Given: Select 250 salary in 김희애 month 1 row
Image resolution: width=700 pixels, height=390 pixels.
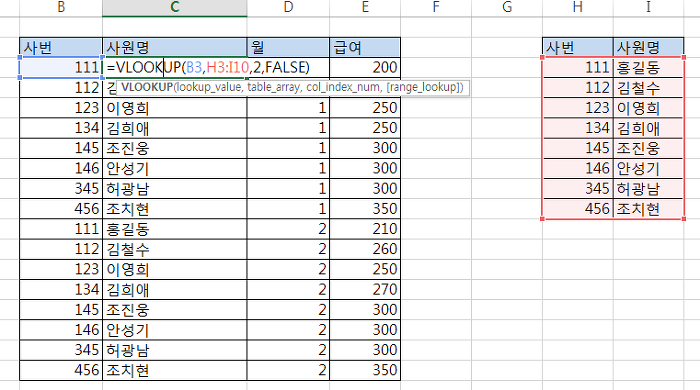Looking at the screenshot, I should [365, 128].
